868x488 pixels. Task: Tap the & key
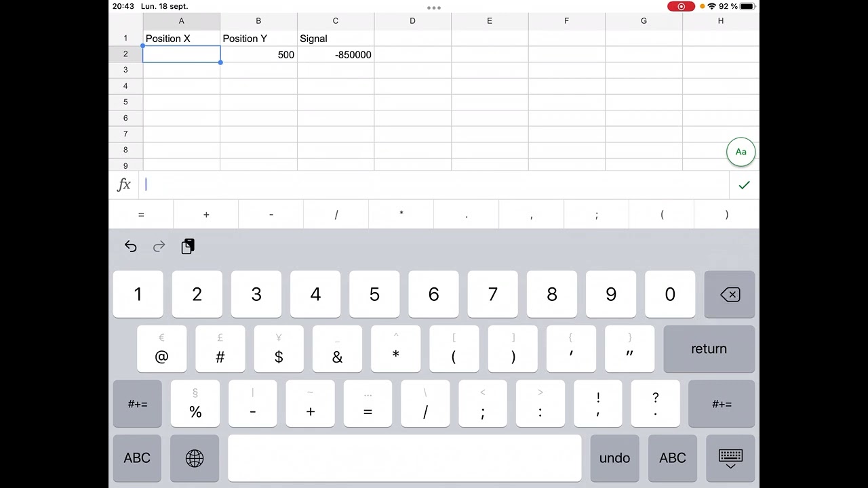(337, 349)
